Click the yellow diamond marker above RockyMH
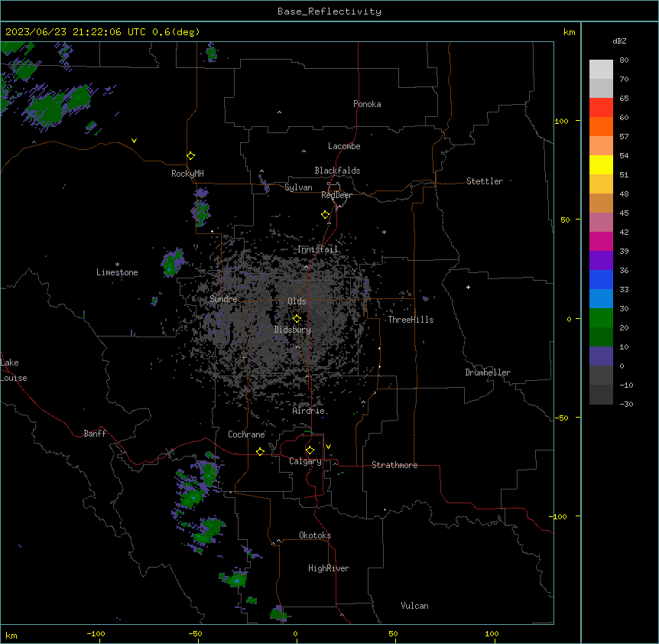This screenshot has height=644, width=659. 190,156
